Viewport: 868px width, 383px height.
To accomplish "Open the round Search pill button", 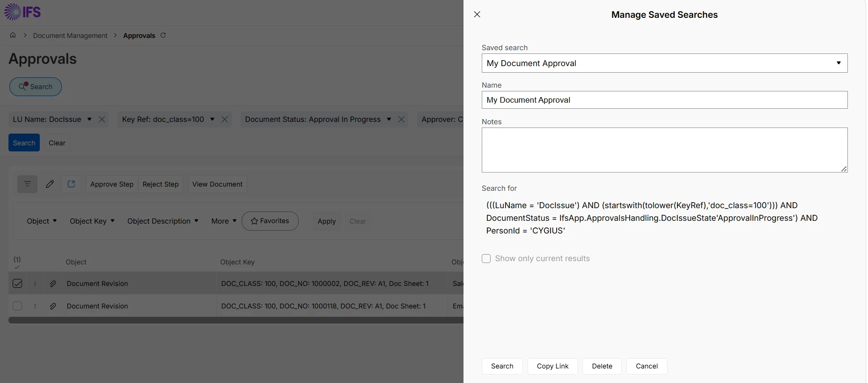I will coord(36,87).
